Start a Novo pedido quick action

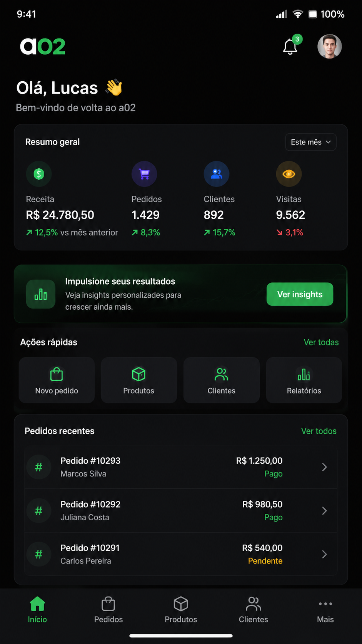coord(57,380)
